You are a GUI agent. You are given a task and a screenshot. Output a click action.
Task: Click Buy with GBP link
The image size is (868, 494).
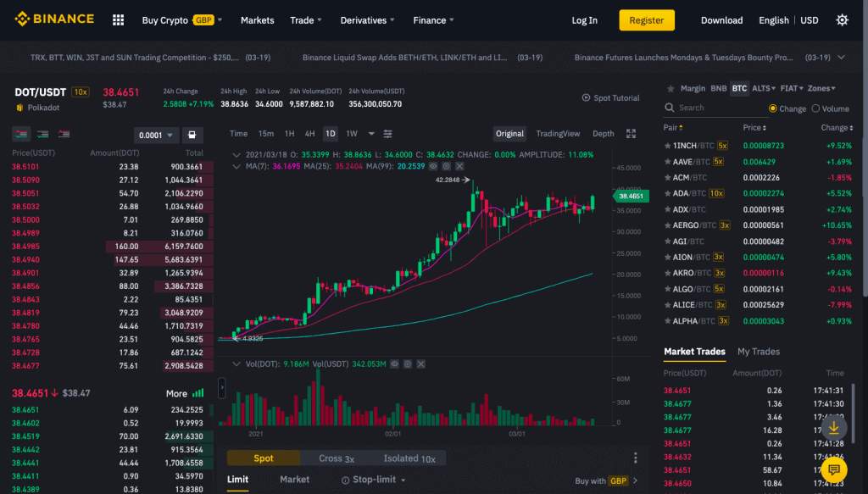pyautogui.click(x=607, y=480)
